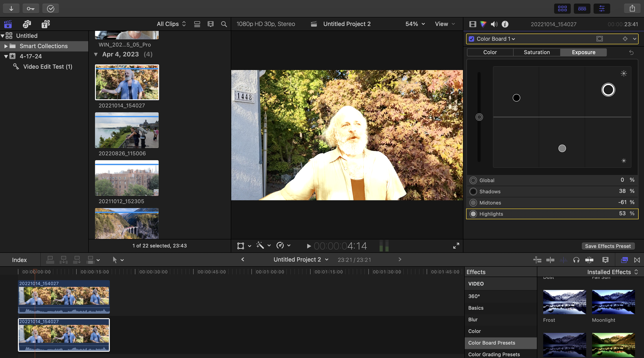Expand the Smart Collections folder
Viewport: 644px width, 358px height.
6,46
